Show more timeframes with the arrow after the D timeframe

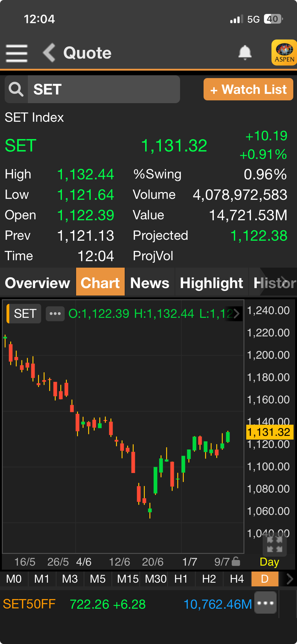[290, 579]
